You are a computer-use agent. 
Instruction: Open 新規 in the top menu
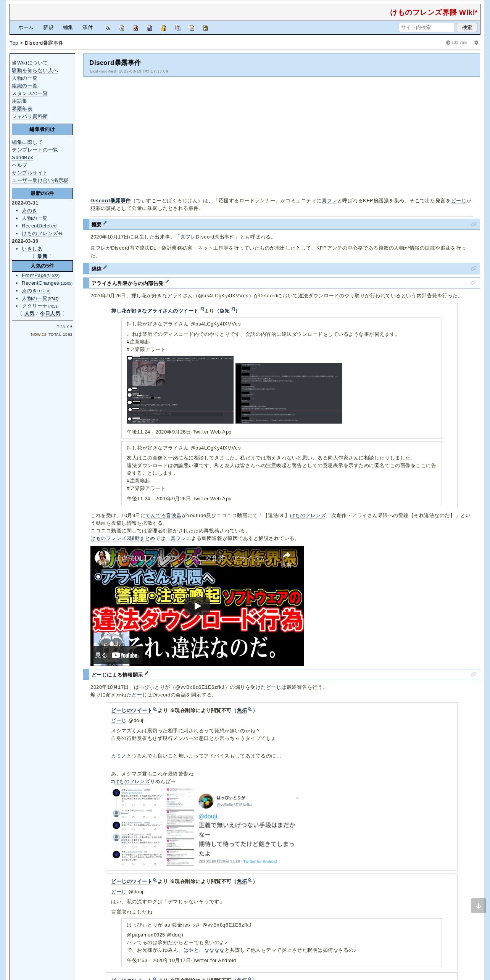point(48,27)
